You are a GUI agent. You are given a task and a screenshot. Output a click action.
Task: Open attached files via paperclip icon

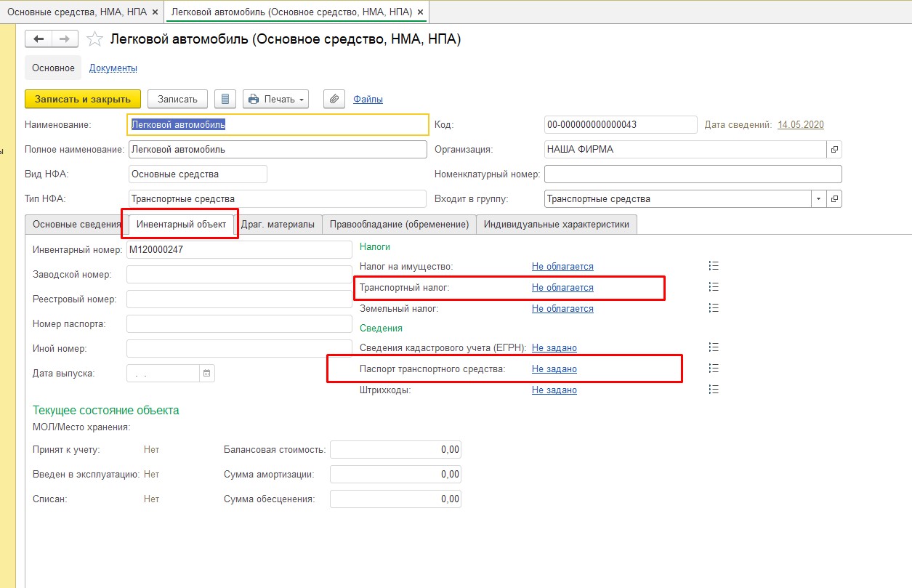334,99
